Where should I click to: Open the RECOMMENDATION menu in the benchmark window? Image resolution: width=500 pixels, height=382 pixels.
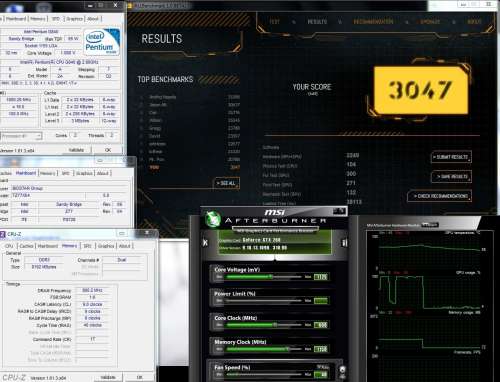tap(373, 22)
